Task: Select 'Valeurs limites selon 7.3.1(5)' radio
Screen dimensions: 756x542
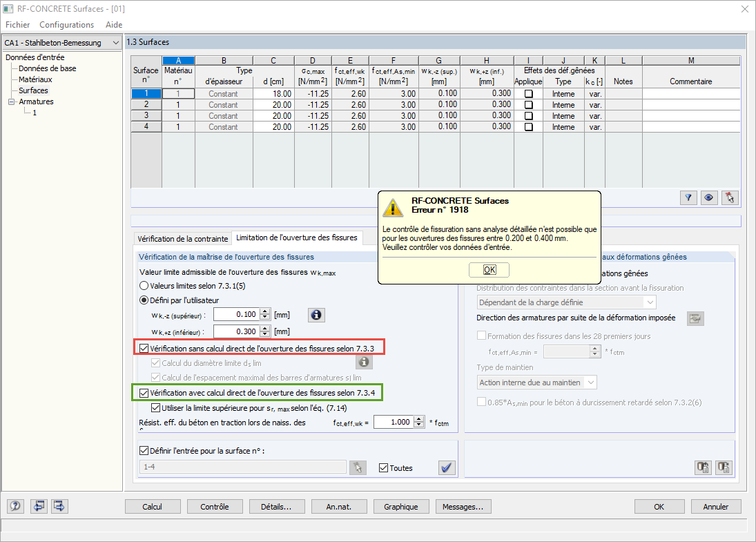Action: (x=144, y=286)
